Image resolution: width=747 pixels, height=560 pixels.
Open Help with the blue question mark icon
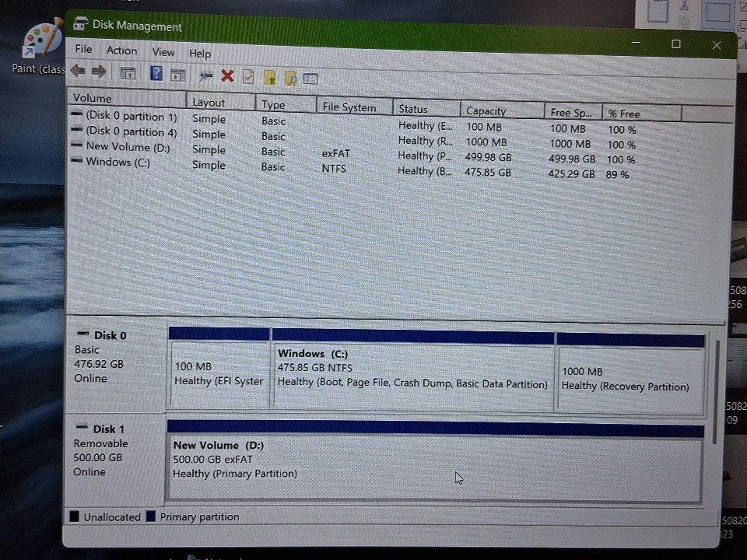pos(156,74)
